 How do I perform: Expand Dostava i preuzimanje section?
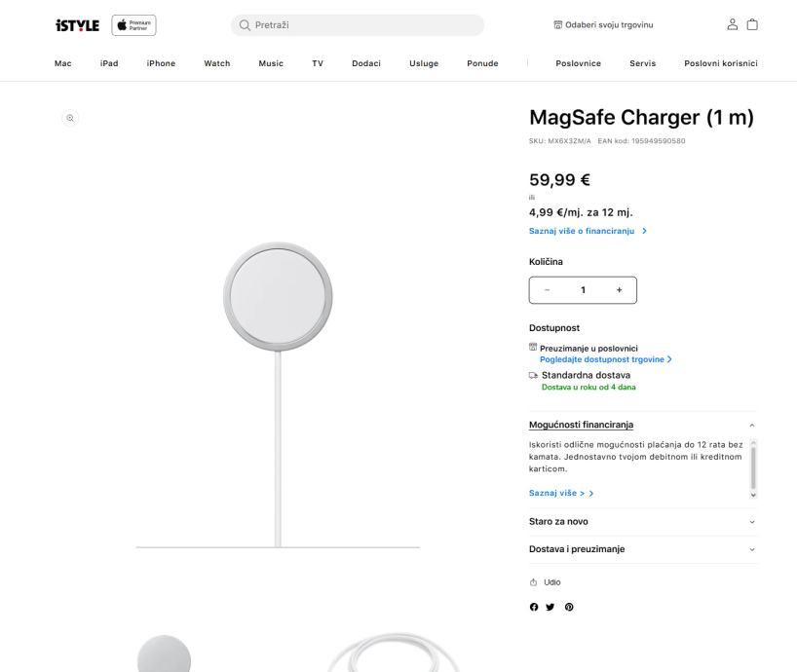pos(751,549)
